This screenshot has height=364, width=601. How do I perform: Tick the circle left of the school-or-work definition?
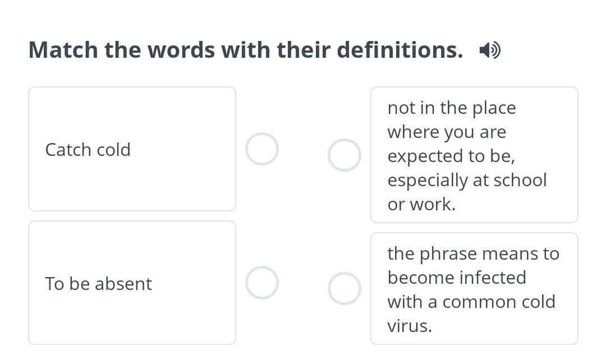pos(344,155)
